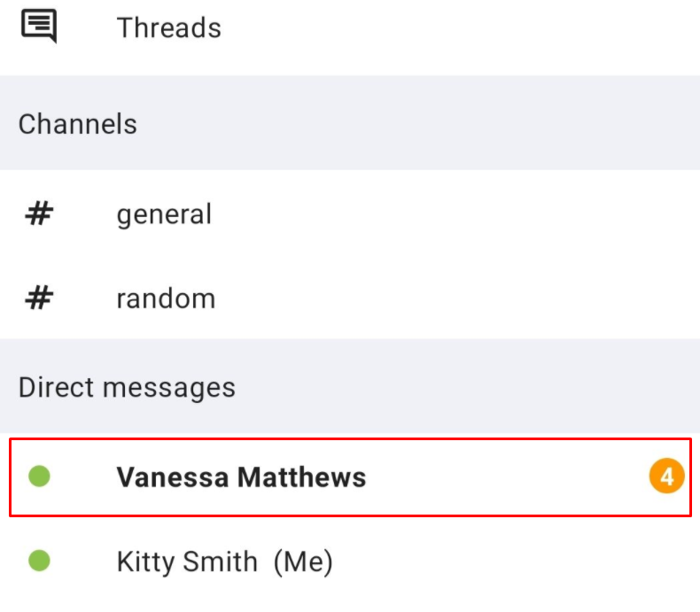Click the hash icon beside general

39,213
